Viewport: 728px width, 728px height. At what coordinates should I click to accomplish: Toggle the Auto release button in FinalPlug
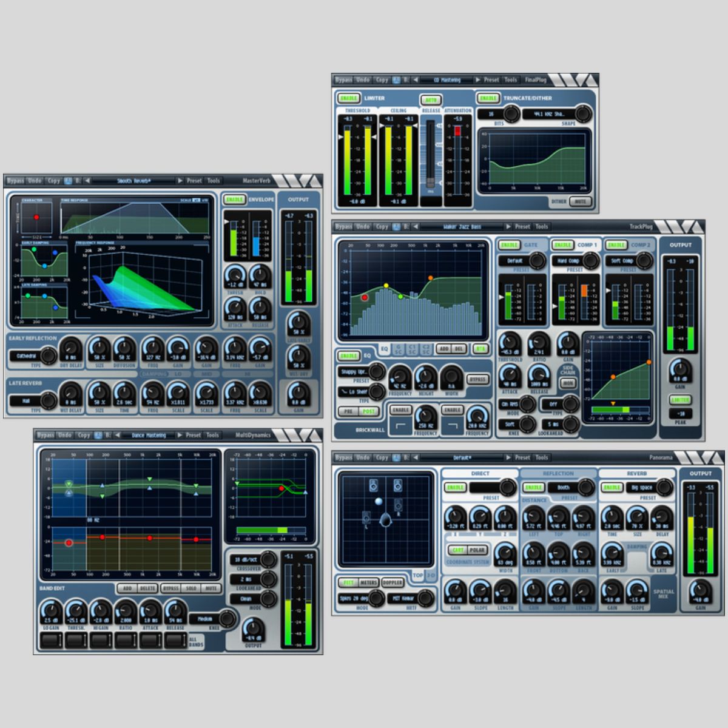pos(431,100)
